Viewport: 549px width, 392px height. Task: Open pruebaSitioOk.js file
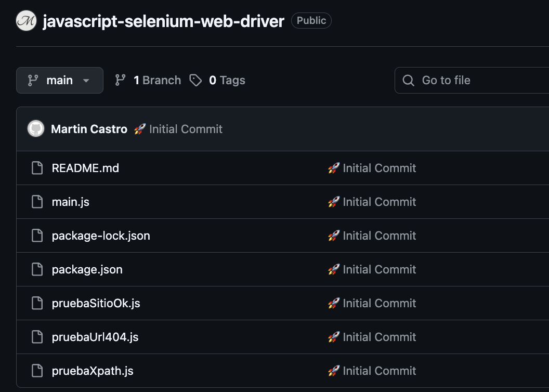96,303
